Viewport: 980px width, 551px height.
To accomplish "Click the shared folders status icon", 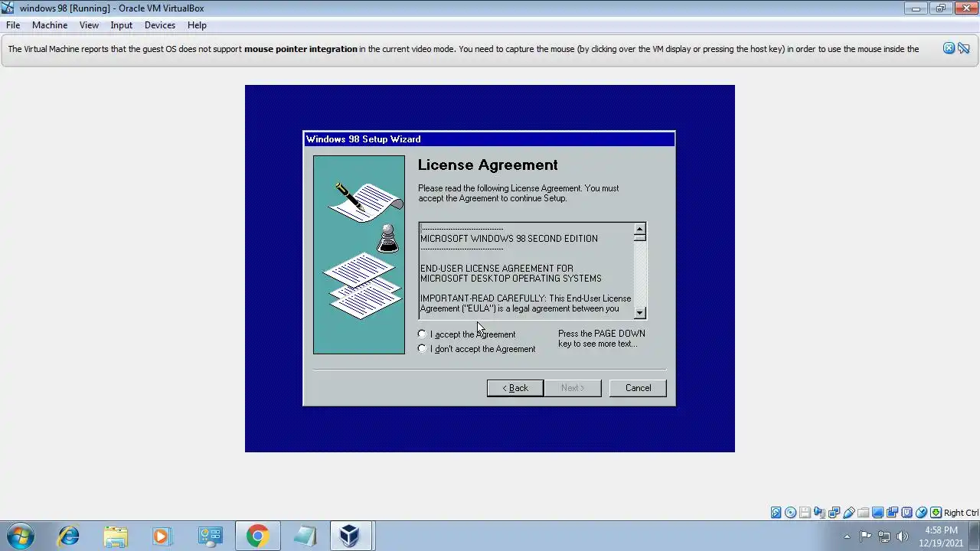I will 863,513.
